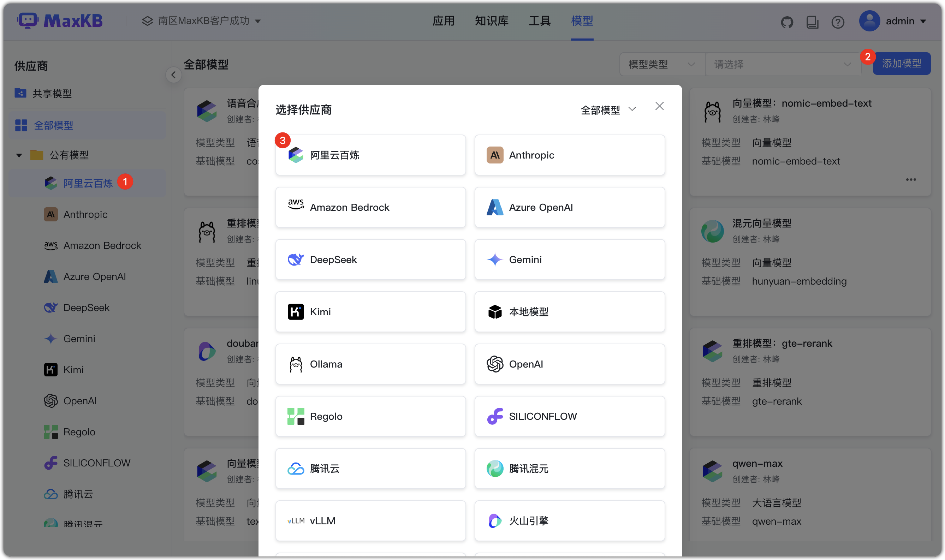This screenshot has width=945, height=560.
Task: Select 共享模型 in sidebar
Action: (x=87, y=93)
